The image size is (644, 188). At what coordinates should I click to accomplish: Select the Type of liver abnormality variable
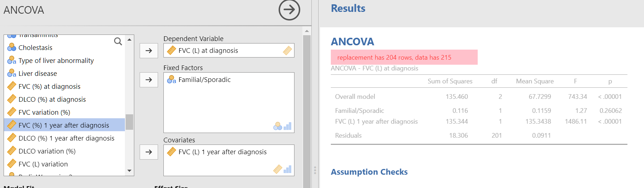click(x=64, y=60)
